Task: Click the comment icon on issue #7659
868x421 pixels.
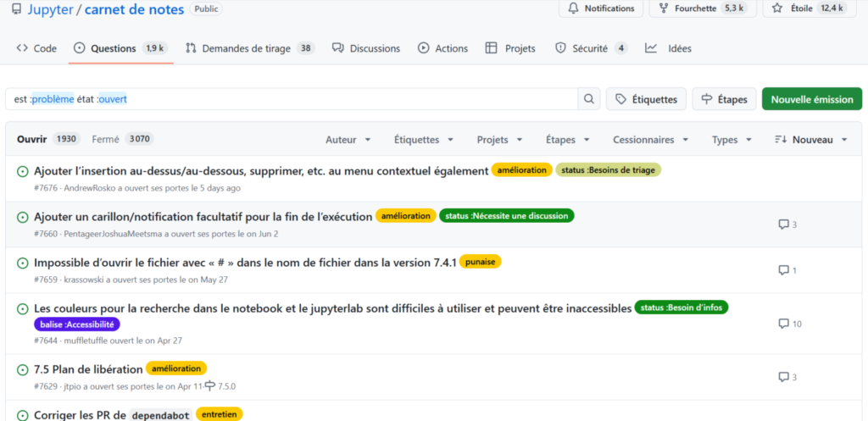Action: (x=783, y=270)
